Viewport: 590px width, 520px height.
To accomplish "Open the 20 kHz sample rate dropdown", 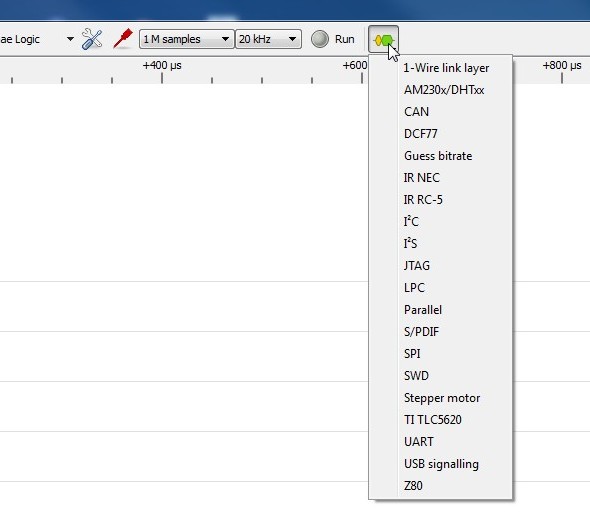I will click(x=268, y=39).
